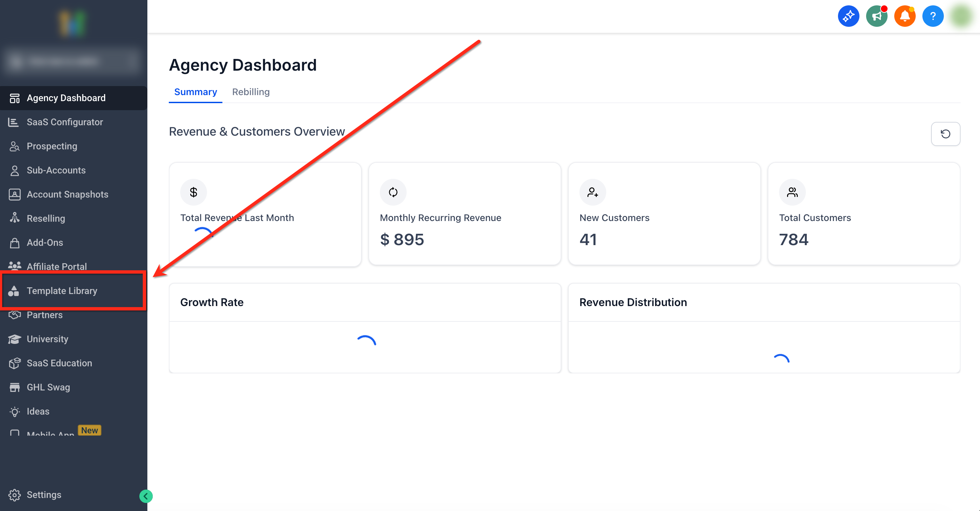Viewport: 980px width, 511px height.
Task: Click the refresh overview data button
Action: pyautogui.click(x=945, y=134)
